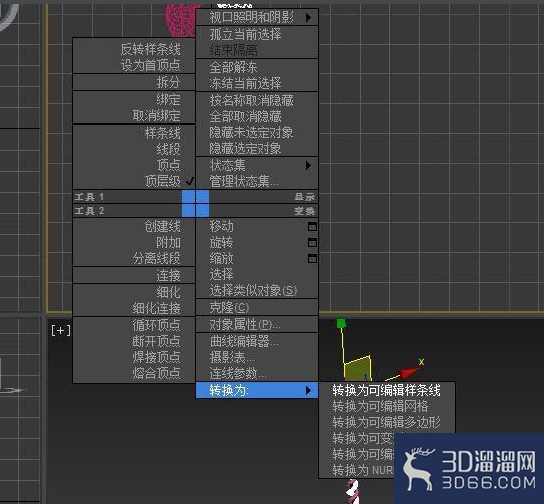Viewport: 544px width, 504px height.
Task: Switch to 线段 sub-object level
Action: [134, 149]
